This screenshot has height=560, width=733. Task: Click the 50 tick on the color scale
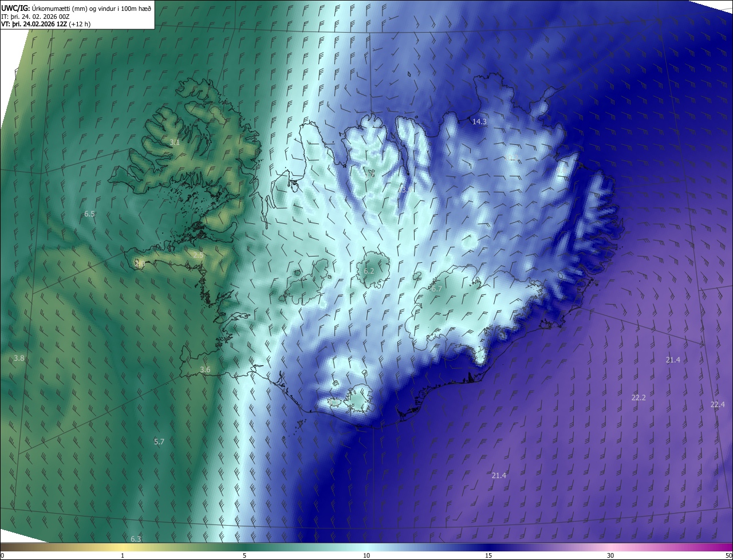(728, 555)
